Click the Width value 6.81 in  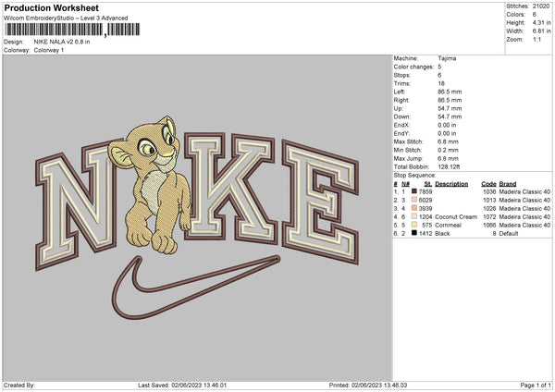point(541,31)
